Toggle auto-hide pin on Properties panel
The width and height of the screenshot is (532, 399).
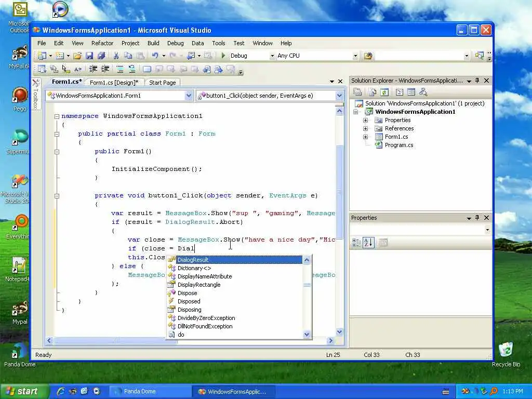pyautogui.click(x=477, y=218)
